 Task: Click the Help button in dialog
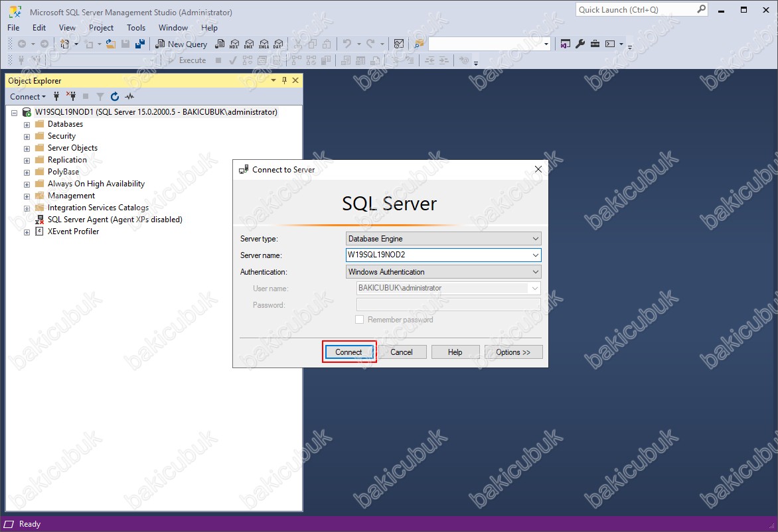(x=455, y=352)
